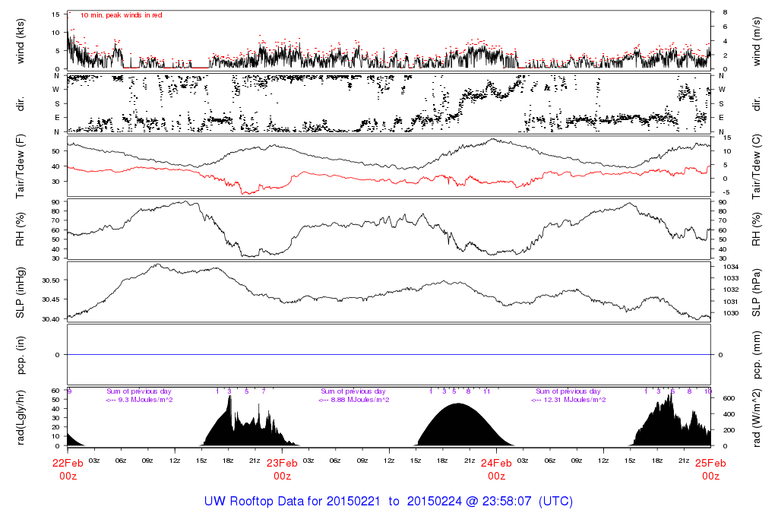778x532 pixels.
Task: Select the "8.88 MJoules/m^2" daily sum text
Action: tap(360, 400)
